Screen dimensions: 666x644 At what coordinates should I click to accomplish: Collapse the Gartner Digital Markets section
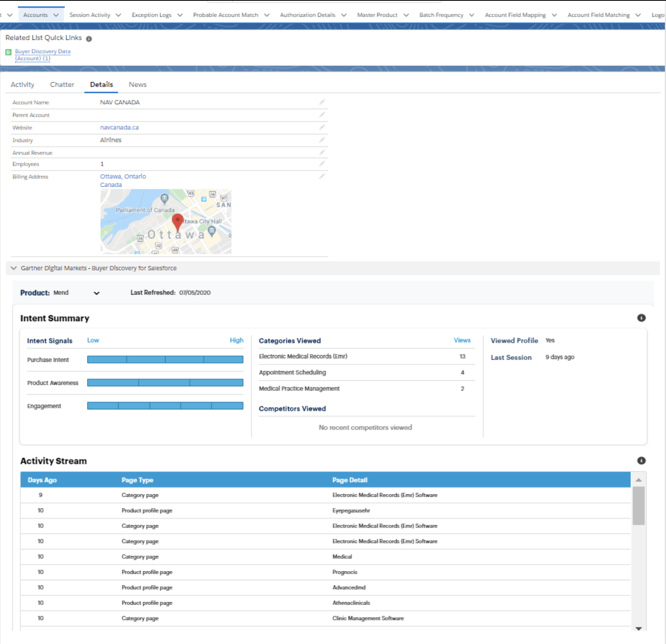13,268
